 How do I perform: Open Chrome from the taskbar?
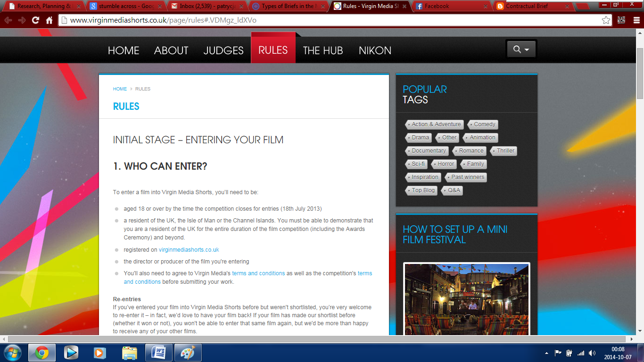[42, 353]
